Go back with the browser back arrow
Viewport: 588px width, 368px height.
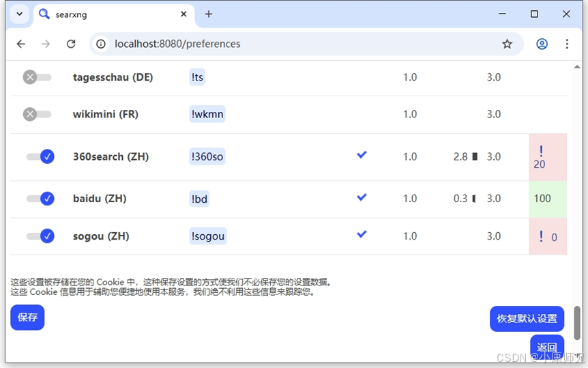(x=21, y=44)
